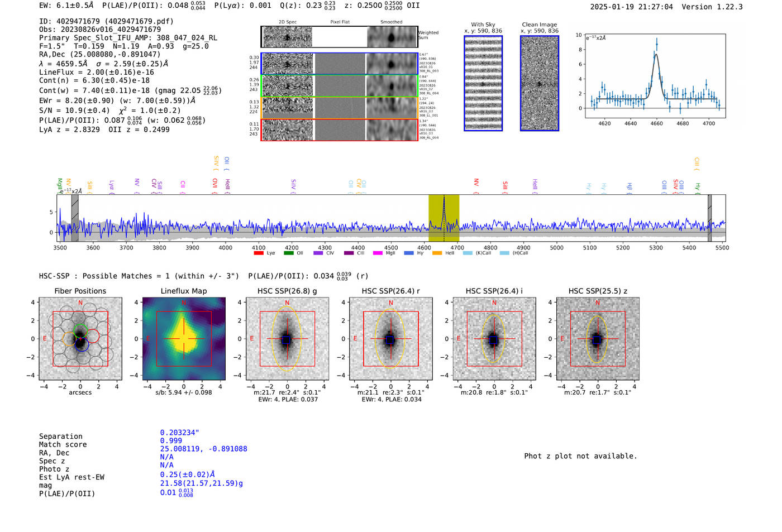Click the g-band caption m:21.7 re:2.4"
782x532 pixels.
pos(287,392)
